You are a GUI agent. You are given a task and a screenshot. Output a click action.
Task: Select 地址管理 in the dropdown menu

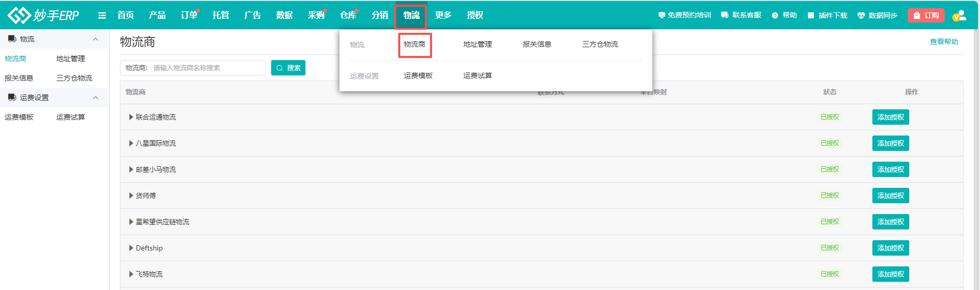[x=478, y=44]
